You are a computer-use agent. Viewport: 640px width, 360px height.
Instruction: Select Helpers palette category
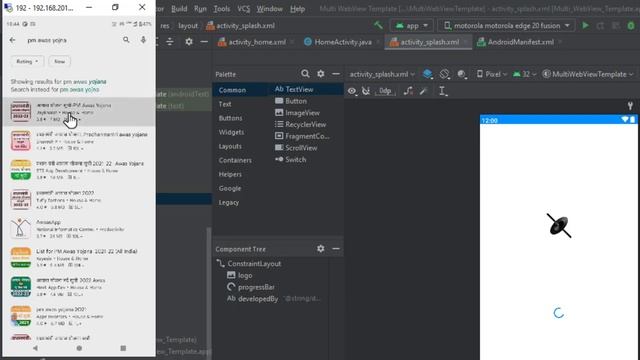point(230,174)
